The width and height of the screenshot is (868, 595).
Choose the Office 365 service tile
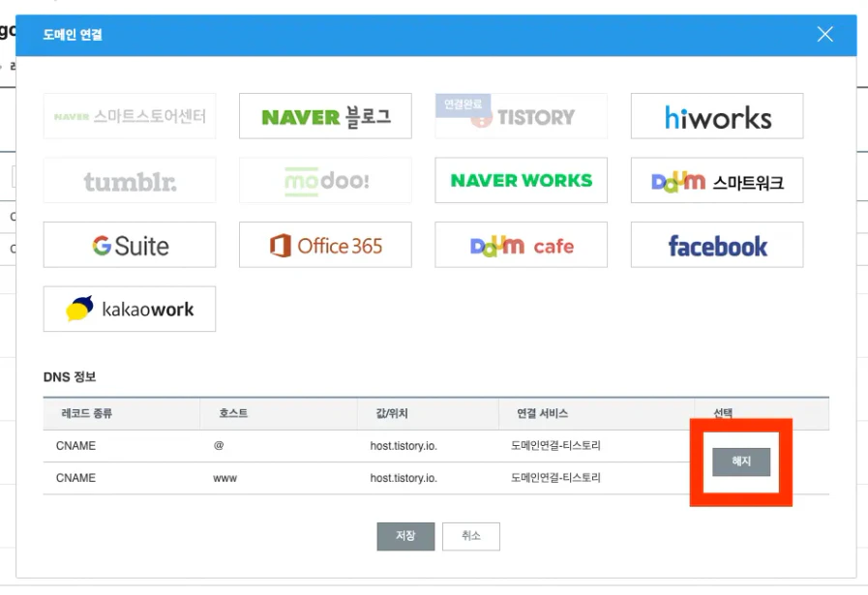[x=325, y=245]
